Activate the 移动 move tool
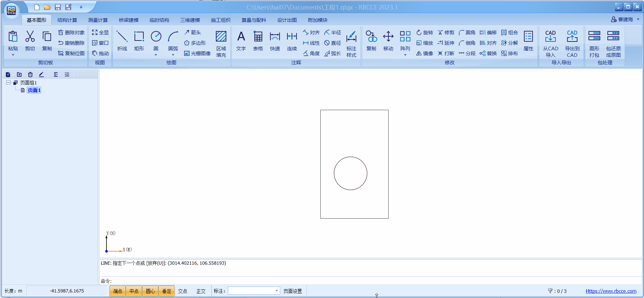The image size is (644, 298). 388,41
